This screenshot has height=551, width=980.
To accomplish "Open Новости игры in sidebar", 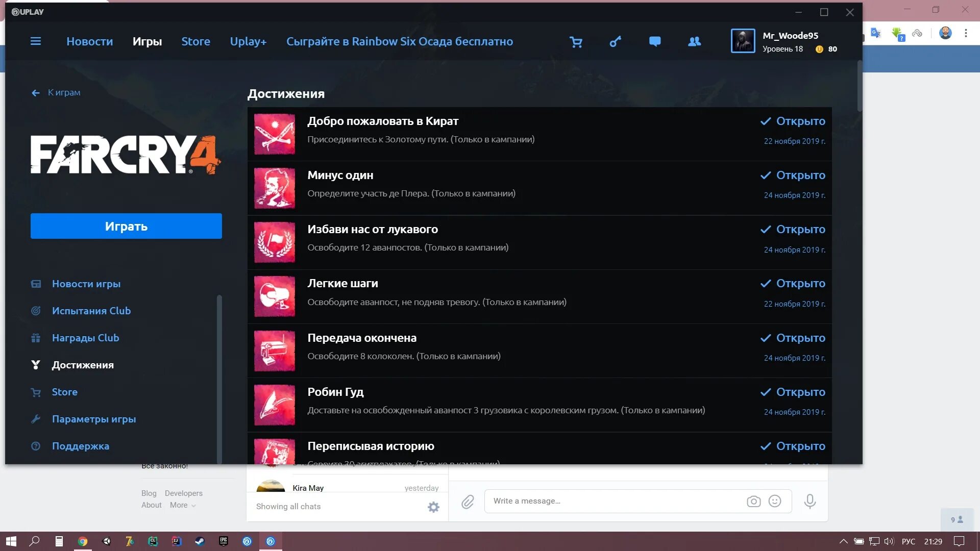I will pos(86,284).
